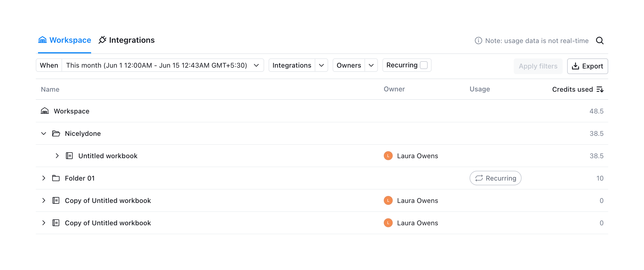Click the Export button
This screenshot has height=270, width=644.
click(x=587, y=66)
